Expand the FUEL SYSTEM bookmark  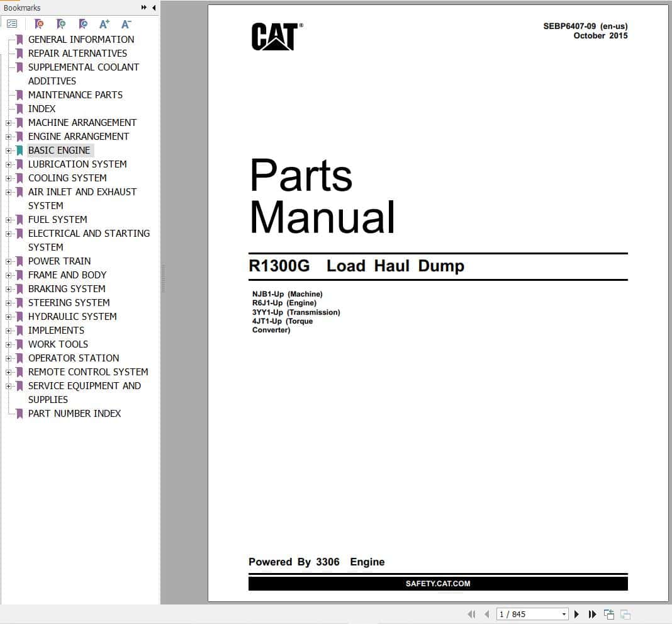click(8, 220)
